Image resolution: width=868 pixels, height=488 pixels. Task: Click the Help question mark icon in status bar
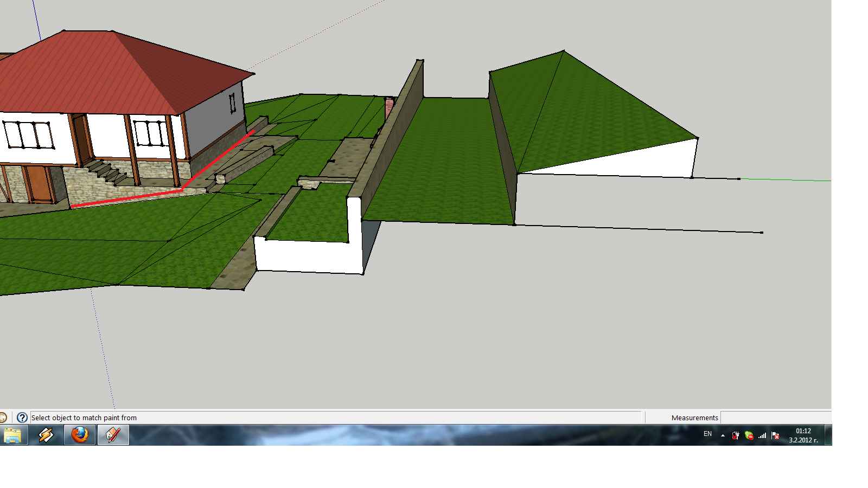click(x=22, y=418)
